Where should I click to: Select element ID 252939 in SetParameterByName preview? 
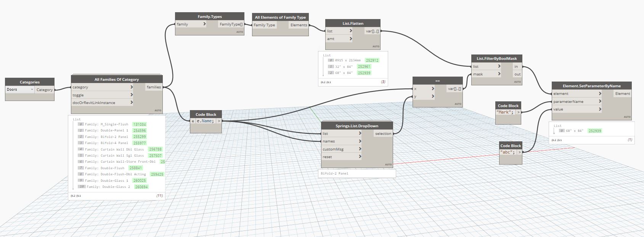coord(595,131)
